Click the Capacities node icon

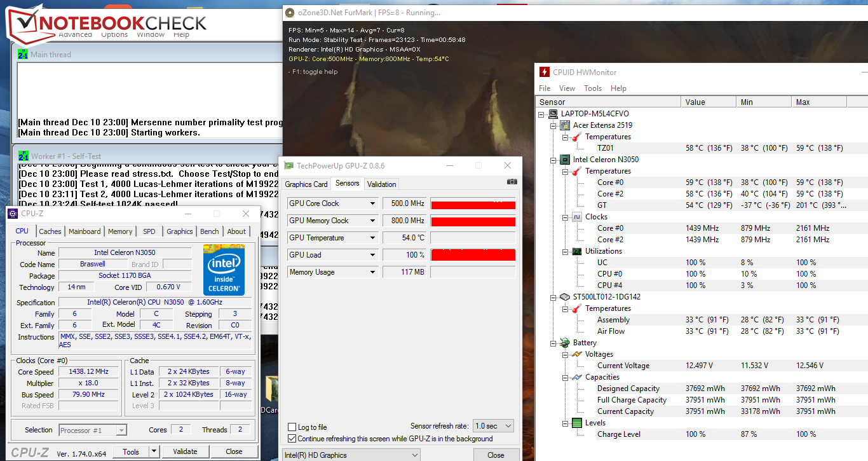(576, 377)
